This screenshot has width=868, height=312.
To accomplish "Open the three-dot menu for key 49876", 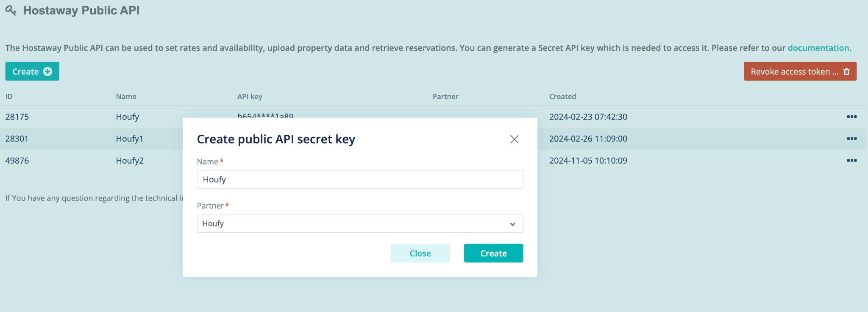I will coord(851,161).
